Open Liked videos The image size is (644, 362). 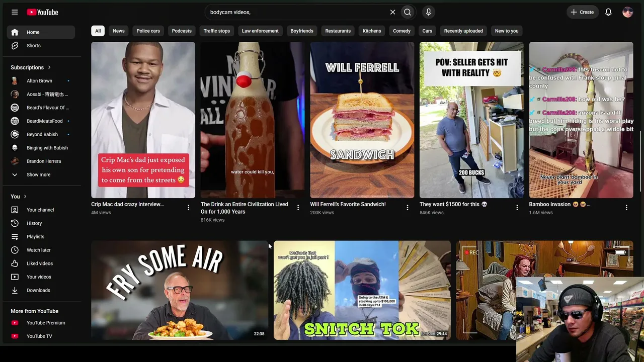pos(41,263)
